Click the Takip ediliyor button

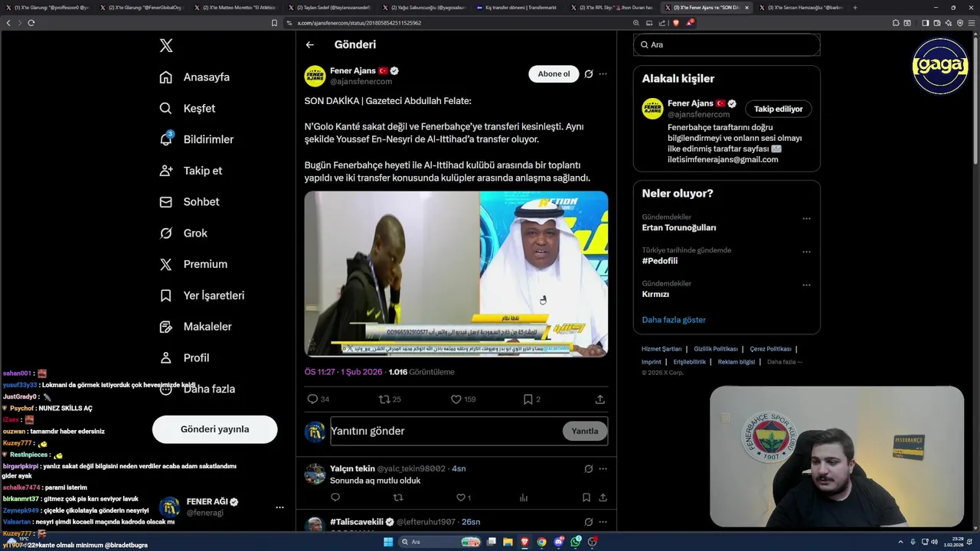(778, 109)
